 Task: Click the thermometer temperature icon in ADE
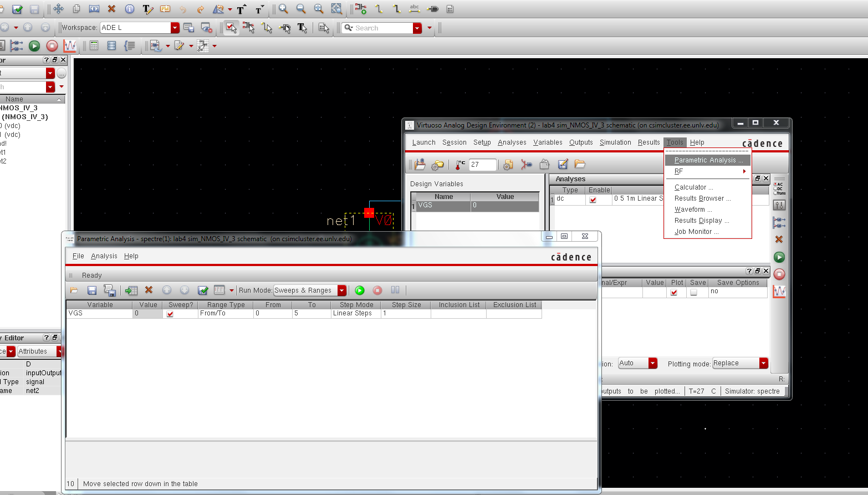[x=460, y=165]
